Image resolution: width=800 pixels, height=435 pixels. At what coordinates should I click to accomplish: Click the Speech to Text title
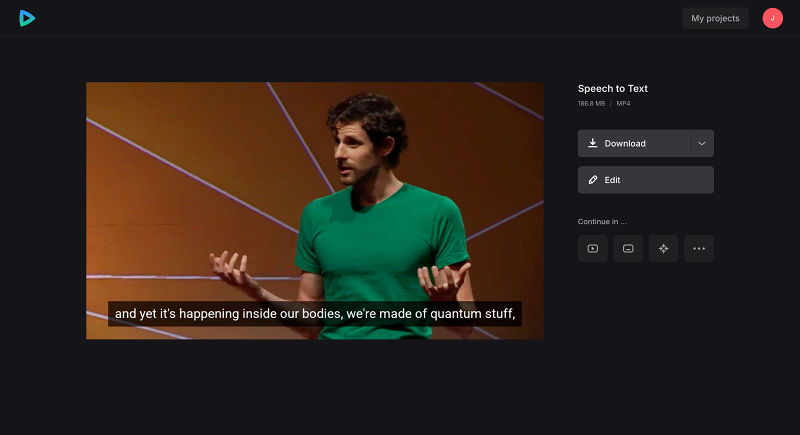point(613,89)
